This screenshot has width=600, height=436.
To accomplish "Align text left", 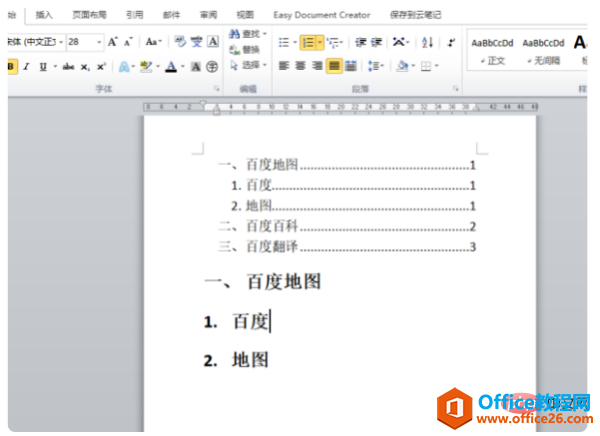I will pyautogui.click(x=284, y=66).
